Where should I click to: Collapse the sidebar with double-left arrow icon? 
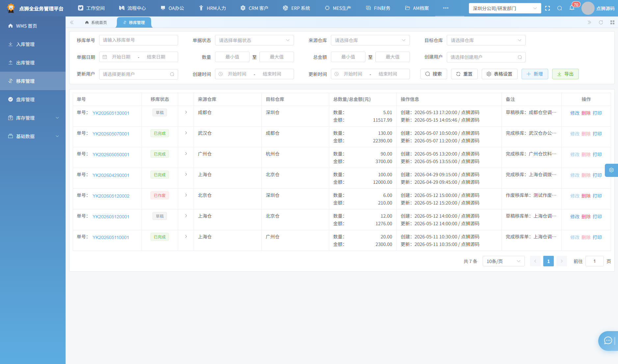72,22
